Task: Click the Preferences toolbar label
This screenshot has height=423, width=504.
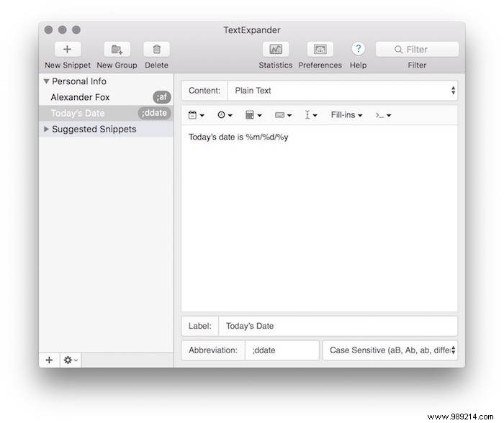Action: [320, 65]
